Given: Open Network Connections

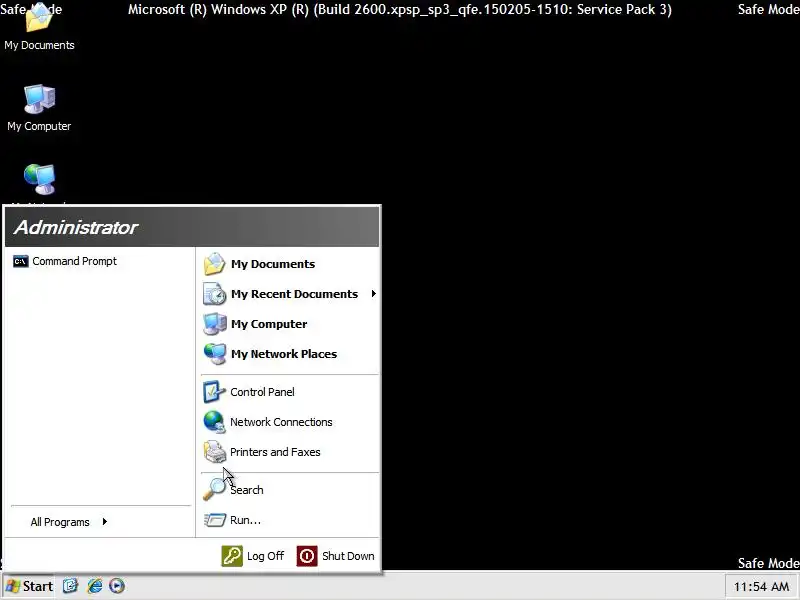Looking at the screenshot, I should coord(289,422).
